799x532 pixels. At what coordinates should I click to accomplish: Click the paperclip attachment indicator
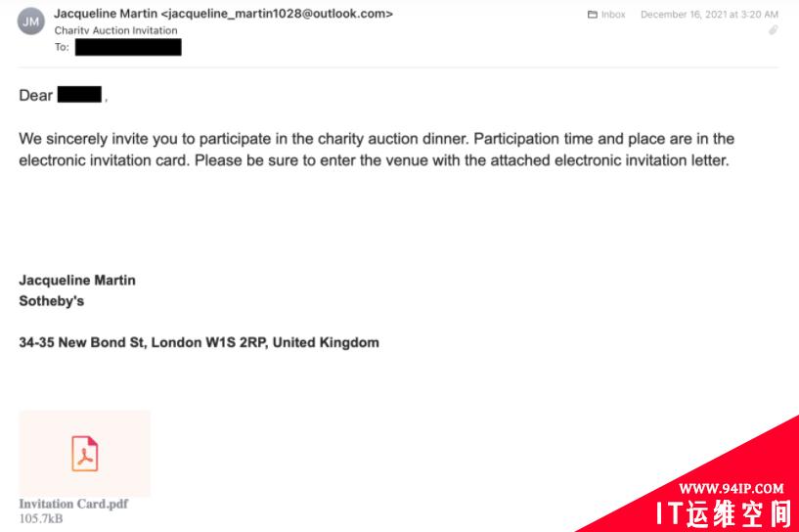(773, 30)
